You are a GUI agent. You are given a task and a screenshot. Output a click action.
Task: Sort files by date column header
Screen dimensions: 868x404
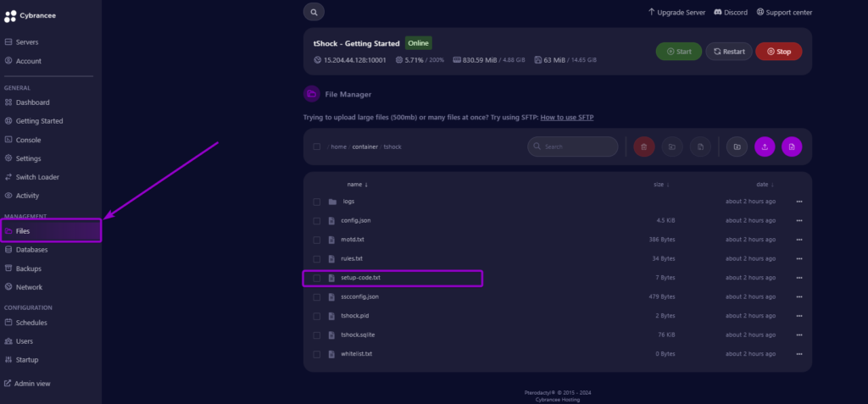(765, 185)
